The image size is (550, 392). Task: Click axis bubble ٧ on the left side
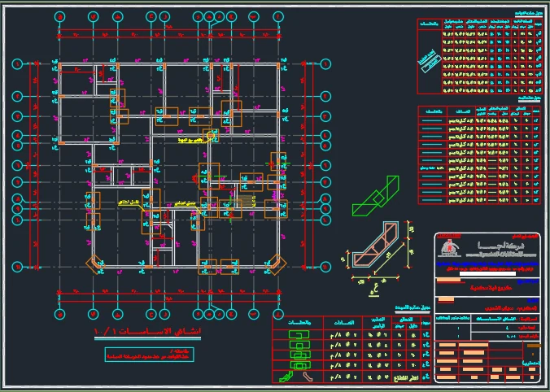17,182
